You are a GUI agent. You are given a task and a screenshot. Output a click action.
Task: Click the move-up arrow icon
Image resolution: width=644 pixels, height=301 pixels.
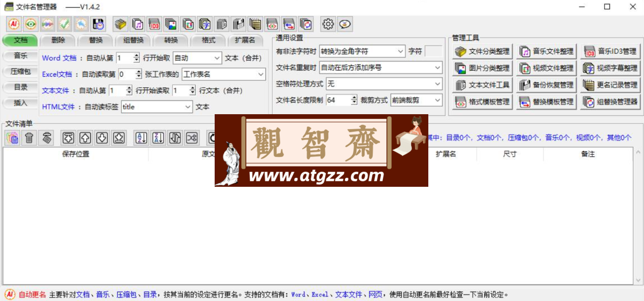click(x=85, y=137)
